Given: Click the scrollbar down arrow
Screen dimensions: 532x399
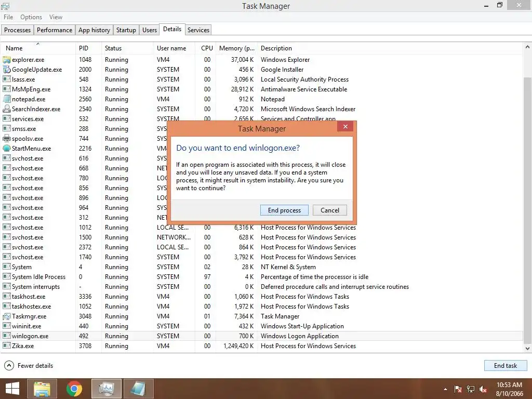Looking at the screenshot, I should pos(528,349).
